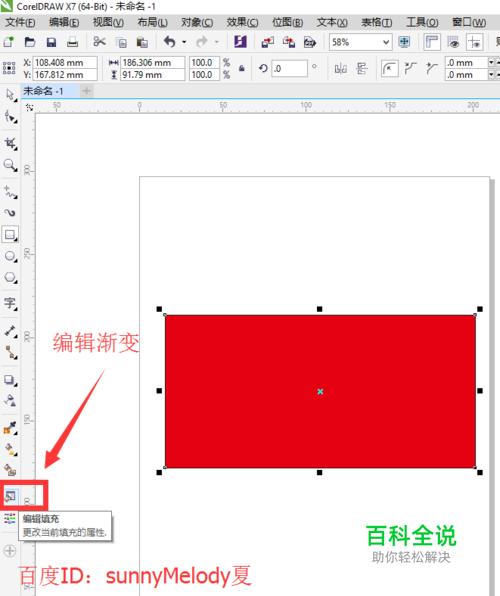Select the Text tool
The width and height of the screenshot is (500, 596).
pyautogui.click(x=10, y=304)
